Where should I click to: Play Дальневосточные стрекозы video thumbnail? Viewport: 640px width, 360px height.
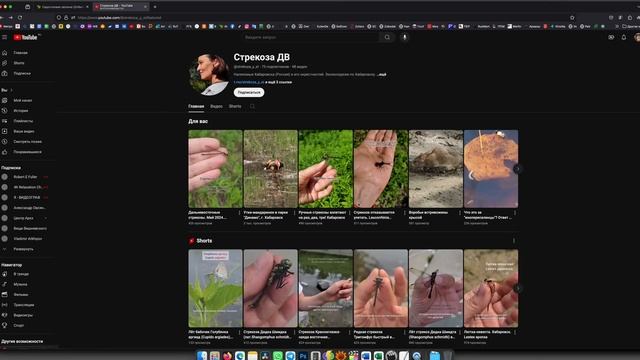pyautogui.click(x=215, y=169)
